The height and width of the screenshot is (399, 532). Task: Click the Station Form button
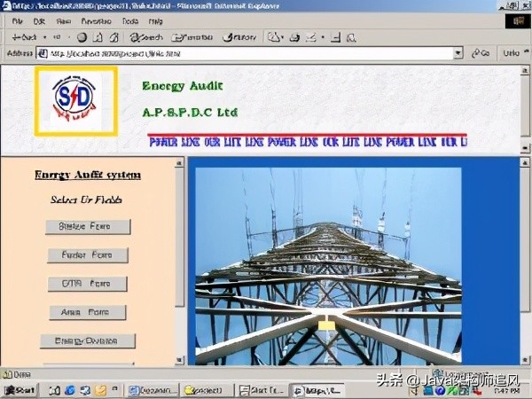[x=88, y=226]
